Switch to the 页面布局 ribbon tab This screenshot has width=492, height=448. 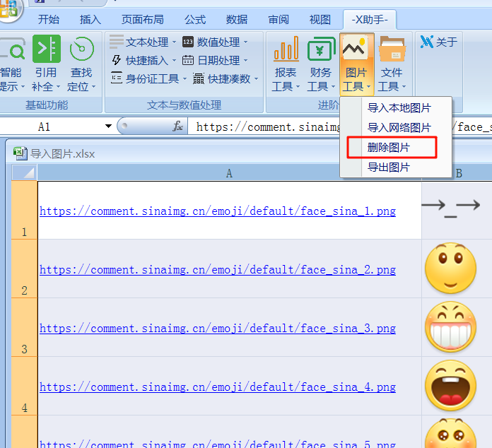click(x=143, y=20)
